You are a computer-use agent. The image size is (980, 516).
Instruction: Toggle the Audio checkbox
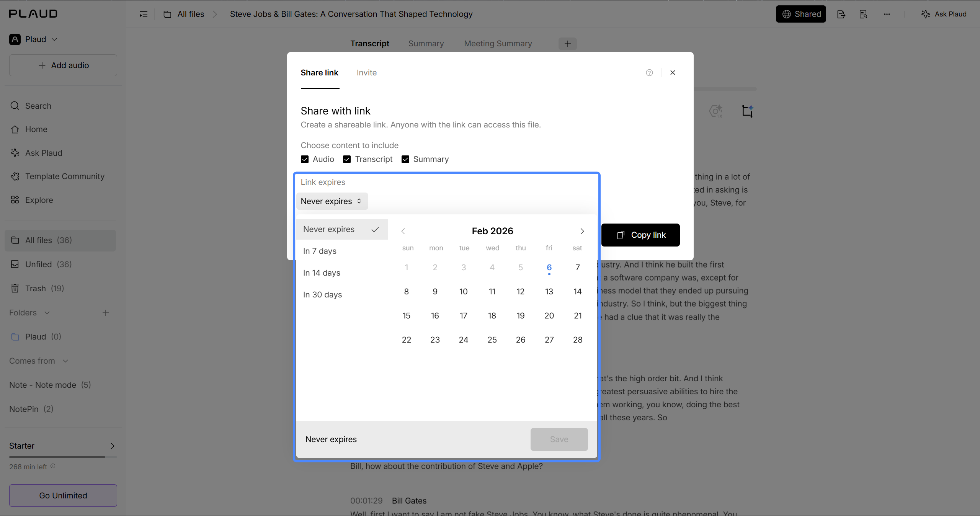[x=305, y=159]
